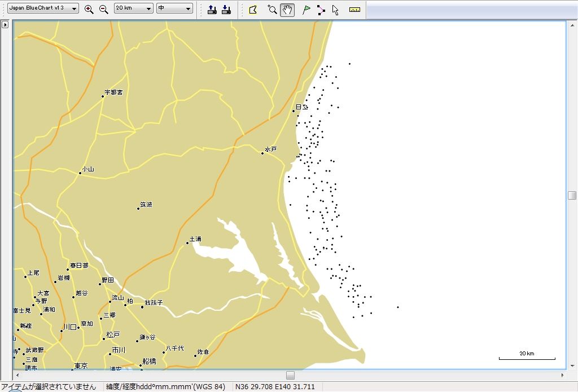Click the horizontal scrollbar left arrow
Viewport: 578px width, 392px height.
[17, 375]
